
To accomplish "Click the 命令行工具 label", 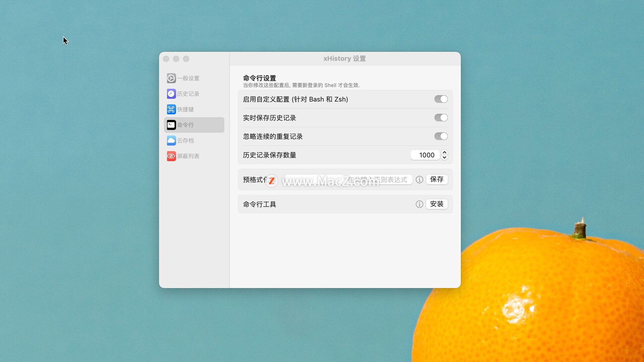I will point(260,204).
